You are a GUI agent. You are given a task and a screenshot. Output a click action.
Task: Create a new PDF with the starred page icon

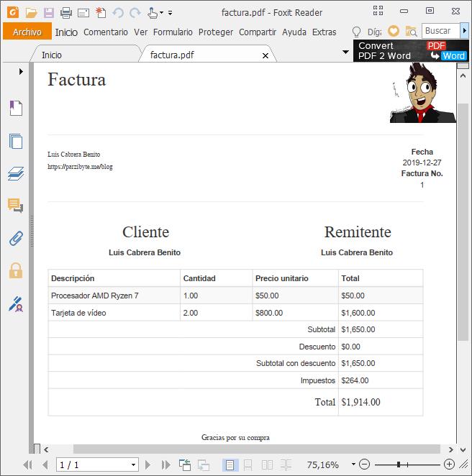tap(101, 12)
